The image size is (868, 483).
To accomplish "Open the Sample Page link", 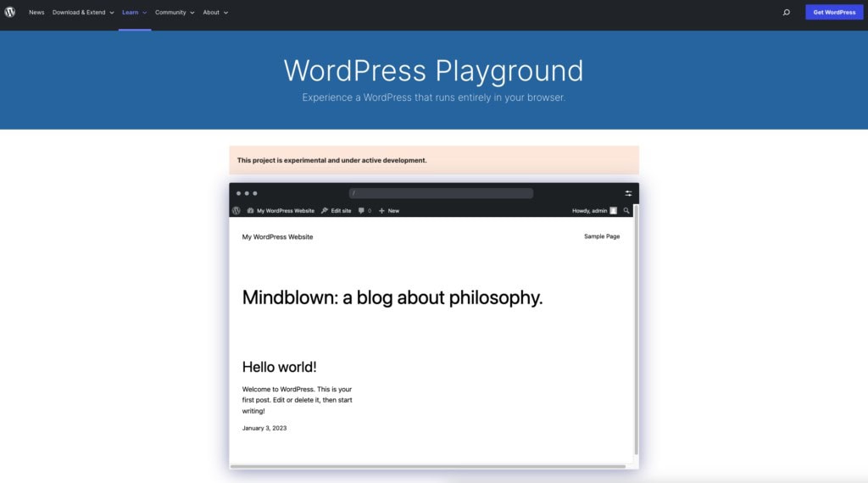I will (601, 236).
